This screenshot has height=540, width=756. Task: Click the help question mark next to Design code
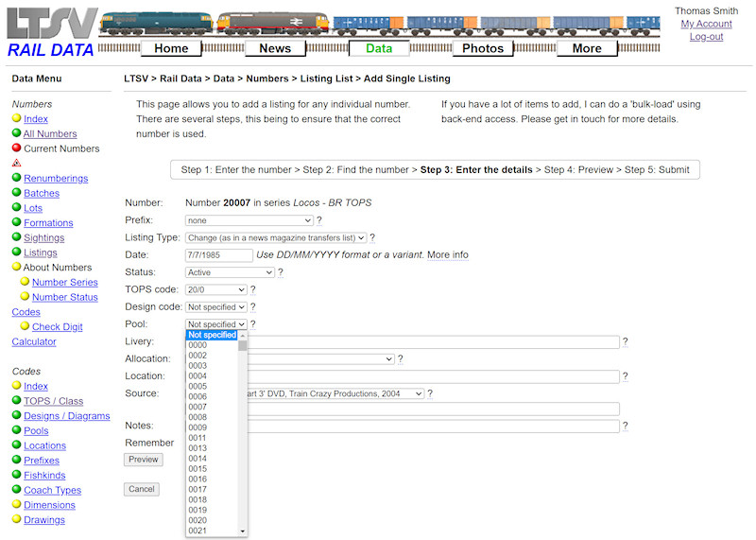253,307
